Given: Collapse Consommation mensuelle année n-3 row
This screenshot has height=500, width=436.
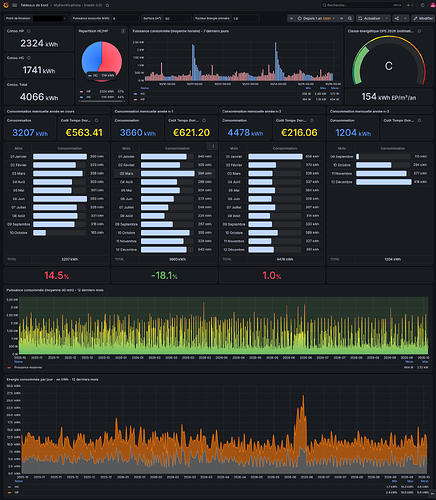Looking at the screenshot, I should tap(359, 111).
